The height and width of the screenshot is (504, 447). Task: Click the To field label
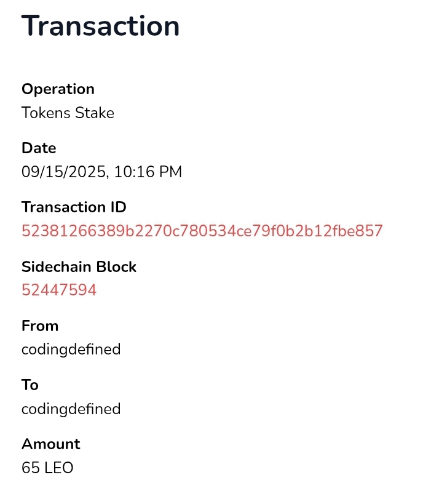[30, 385]
